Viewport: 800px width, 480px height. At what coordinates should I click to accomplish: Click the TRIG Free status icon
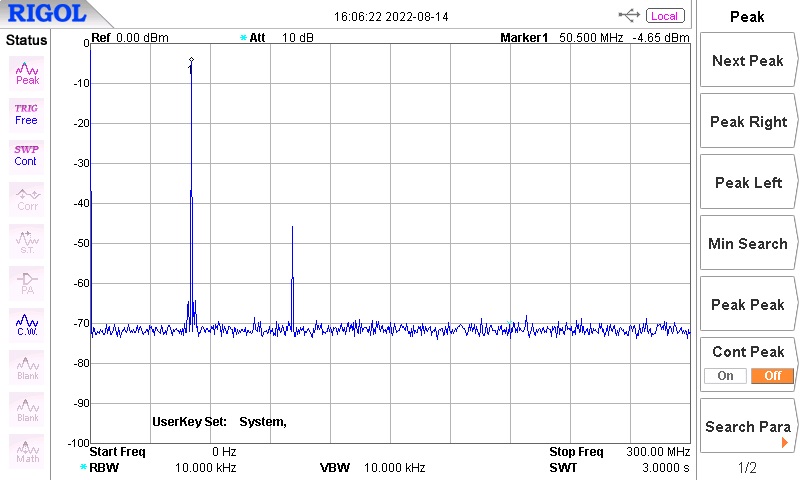27,115
